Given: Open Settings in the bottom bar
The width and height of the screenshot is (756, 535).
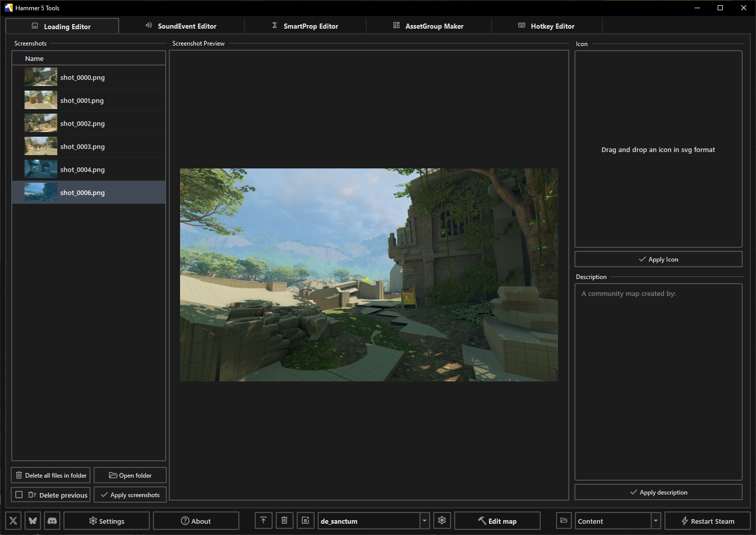Looking at the screenshot, I should (x=106, y=521).
